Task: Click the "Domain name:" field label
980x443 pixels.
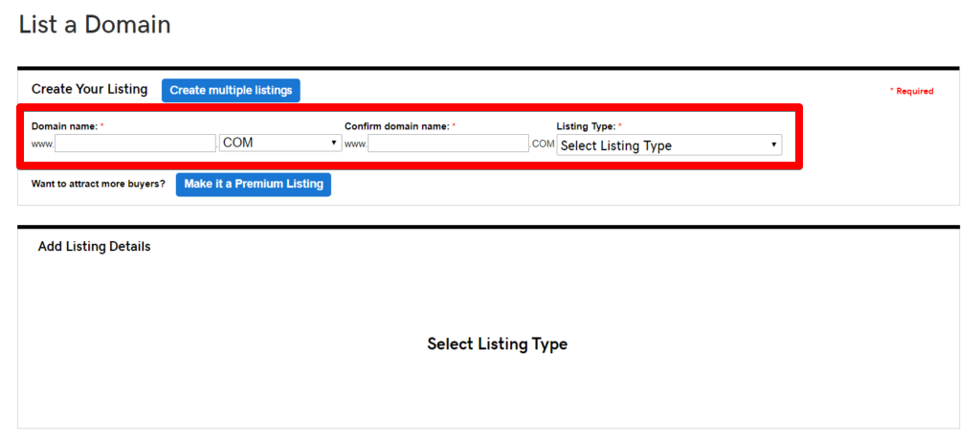Action: [65, 125]
